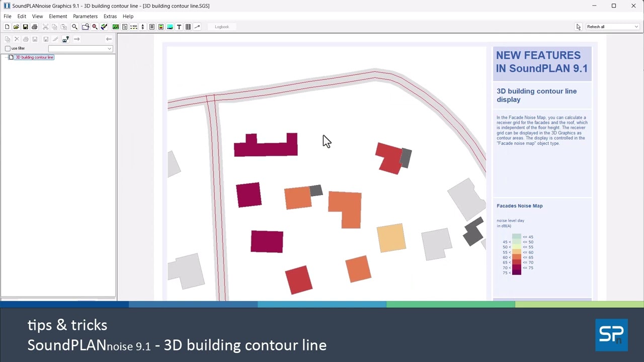Print the sheet from the main toolbar
This screenshot has width=644, height=362.
coord(34,27)
